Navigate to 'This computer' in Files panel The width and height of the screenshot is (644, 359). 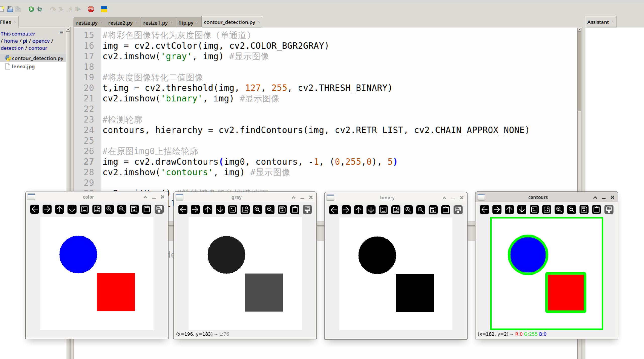coord(18,34)
